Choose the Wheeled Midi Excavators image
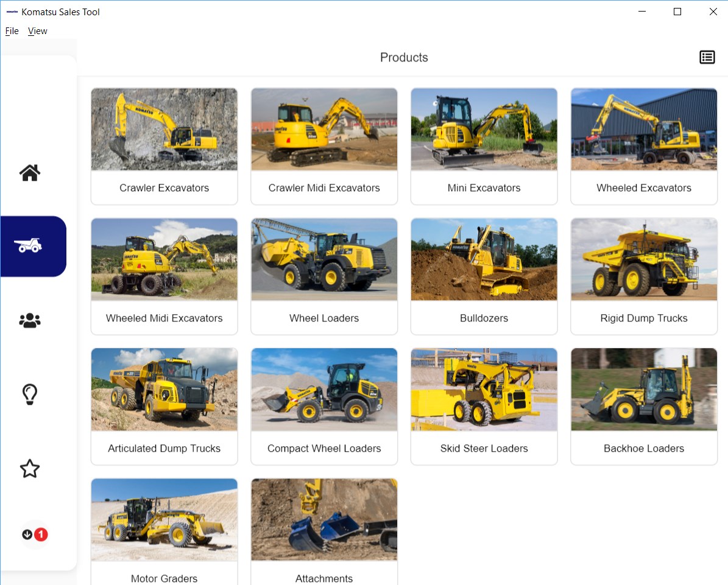The height and width of the screenshot is (585, 728). tap(164, 259)
